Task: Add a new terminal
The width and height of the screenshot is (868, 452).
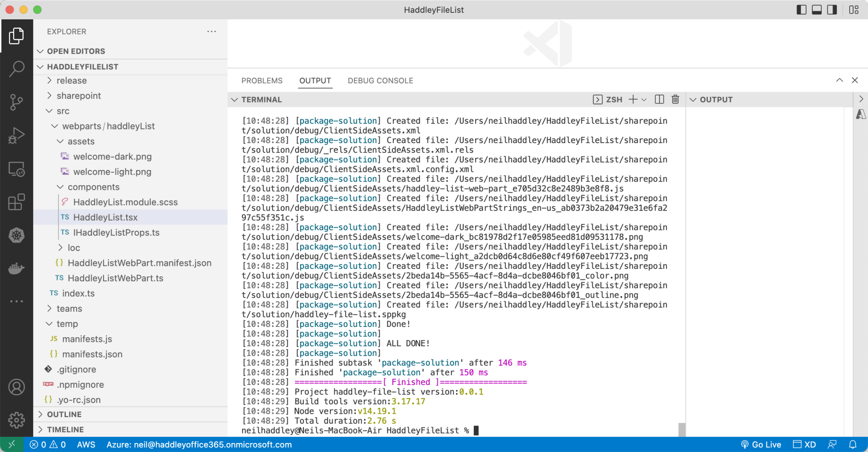Action: tap(633, 99)
